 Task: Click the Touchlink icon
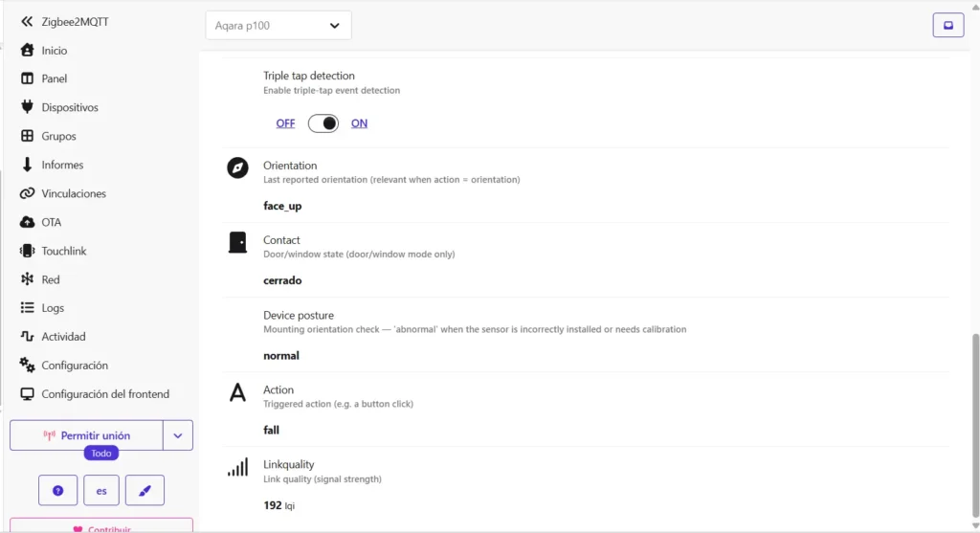27,251
